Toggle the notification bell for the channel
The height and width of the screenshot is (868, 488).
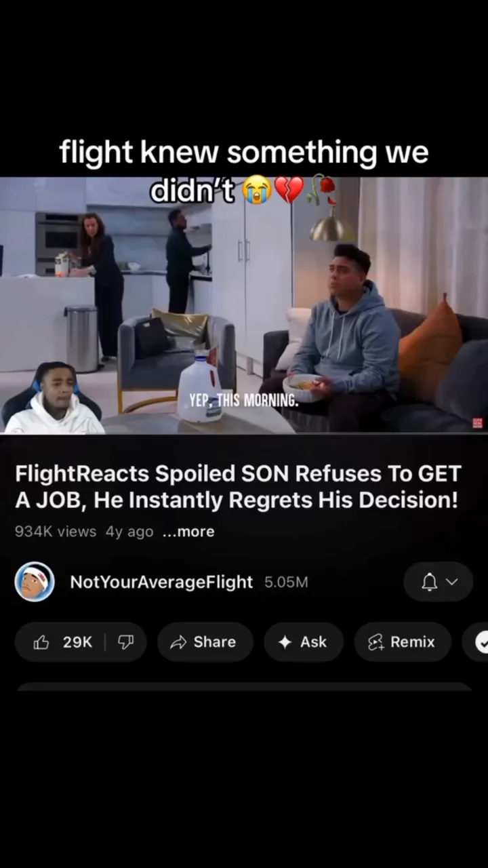click(430, 582)
